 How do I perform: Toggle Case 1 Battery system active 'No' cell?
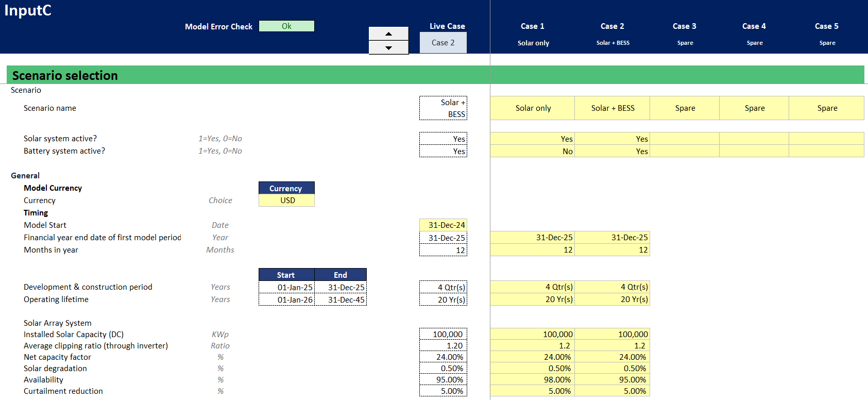533,152
